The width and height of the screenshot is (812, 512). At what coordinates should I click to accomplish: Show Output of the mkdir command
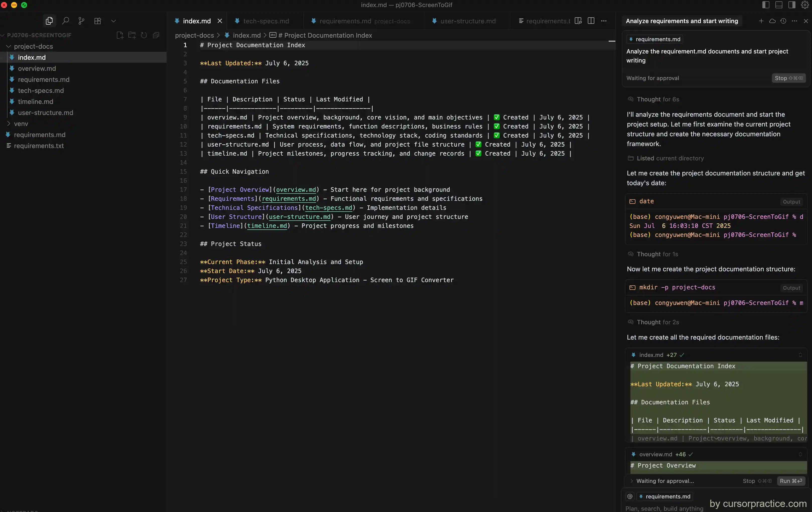pyautogui.click(x=791, y=288)
